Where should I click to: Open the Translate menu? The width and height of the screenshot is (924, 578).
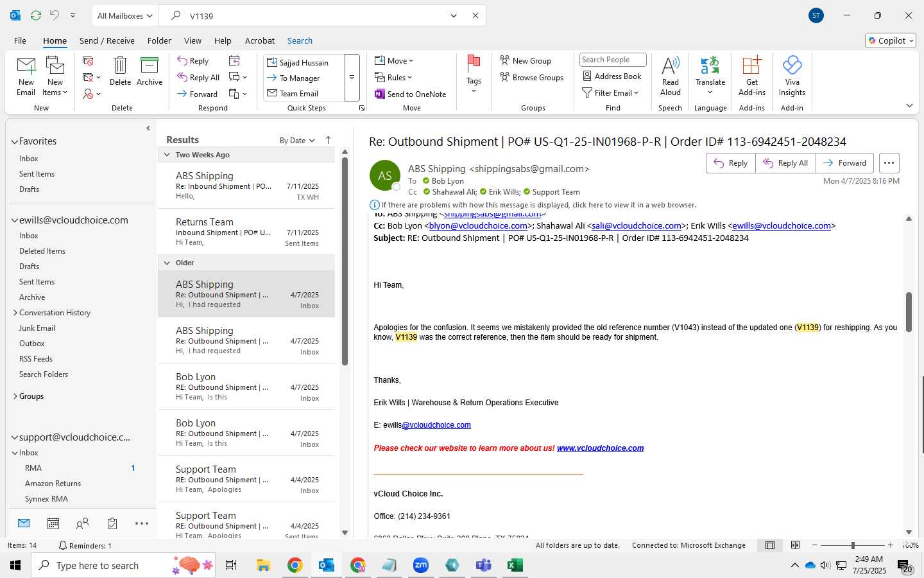point(710,76)
